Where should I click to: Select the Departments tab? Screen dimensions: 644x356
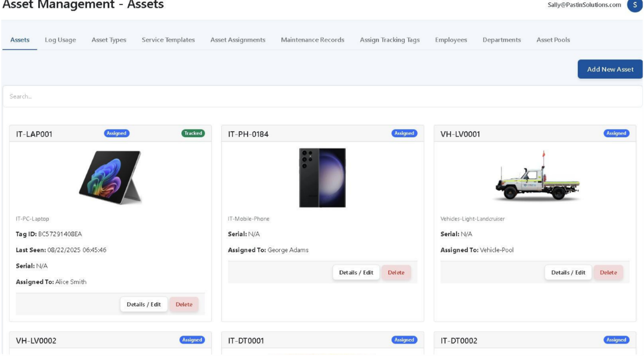pyautogui.click(x=503, y=39)
